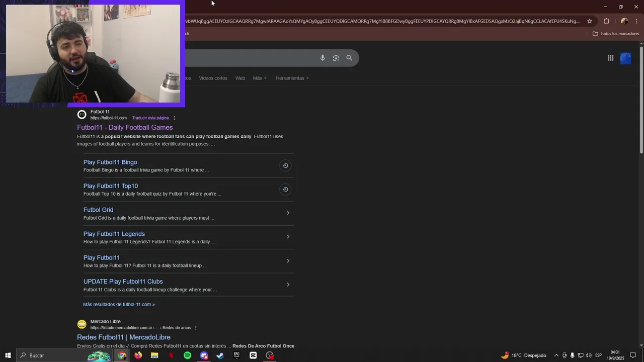This screenshot has height=362, width=644.
Task: Open the Play Futbol11 row chevron
Action: (288, 261)
